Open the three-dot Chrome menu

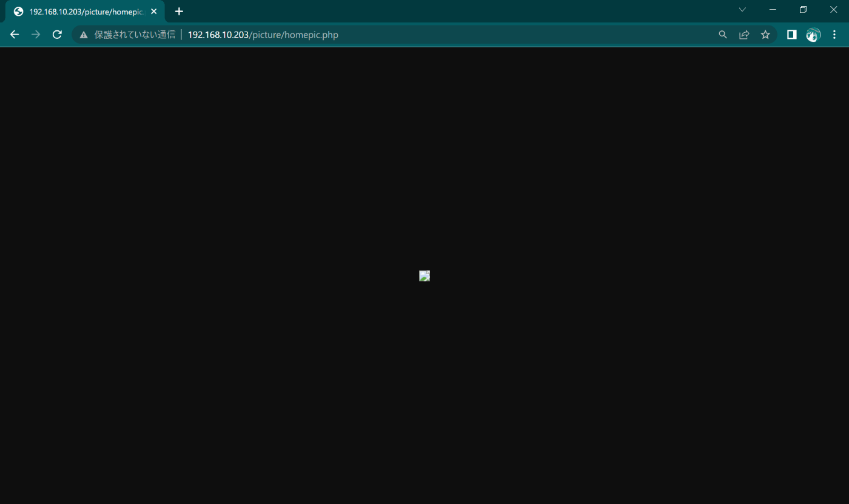834,35
